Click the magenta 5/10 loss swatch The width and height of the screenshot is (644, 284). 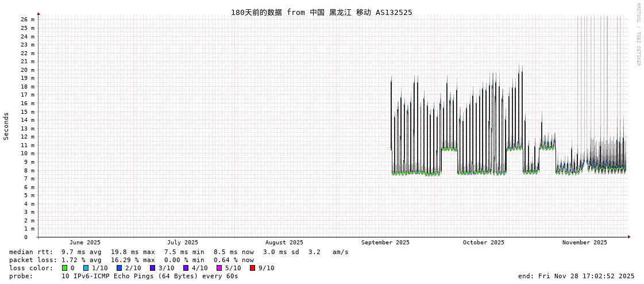[219, 268]
